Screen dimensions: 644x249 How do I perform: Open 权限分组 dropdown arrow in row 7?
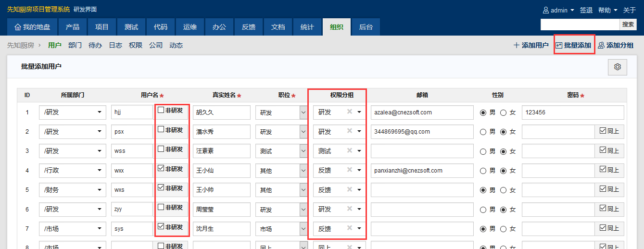[x=359, y=229]
